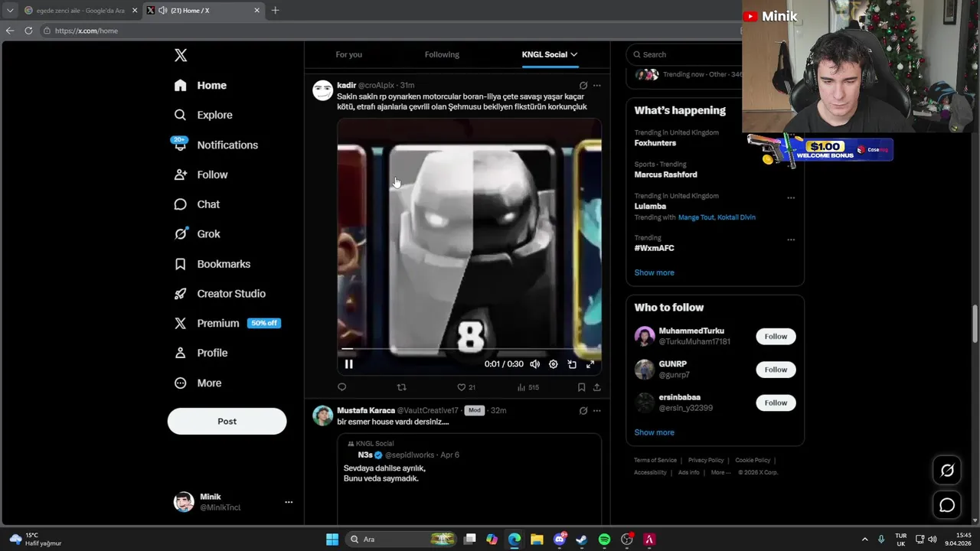Open video settings gear

tap(553, 364)
